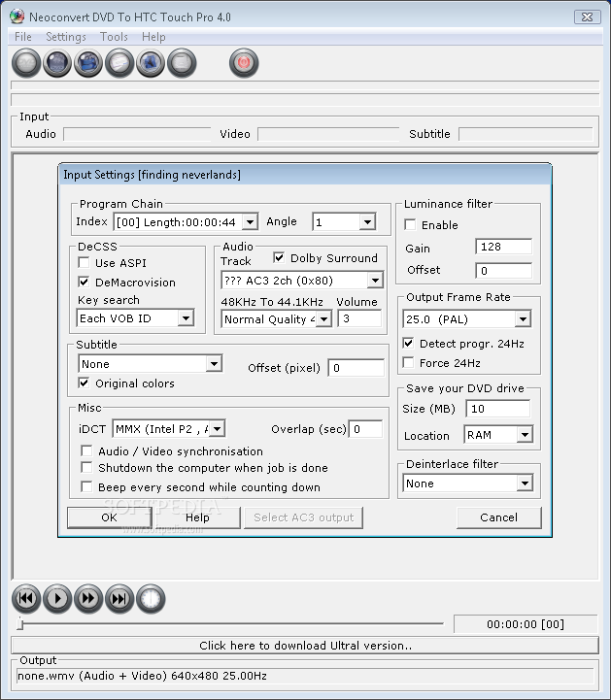Uncheck Detect progr. 24Hz
Viewport: 611px width, 700px height.
pos(408,344)
